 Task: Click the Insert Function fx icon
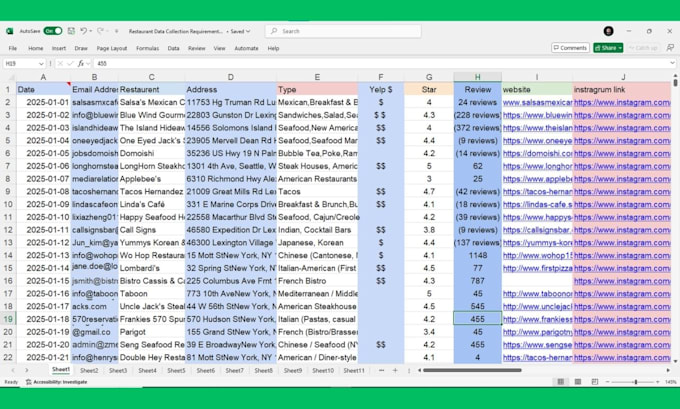tap(81, 64)
